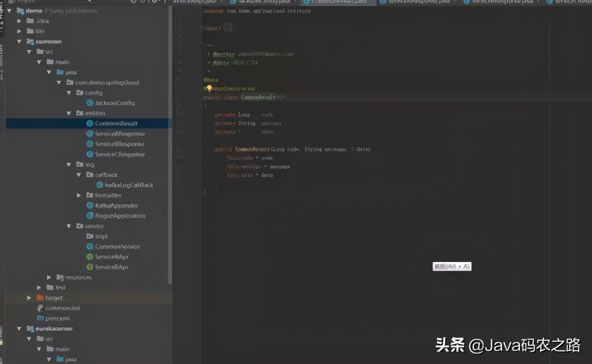The width and height of the screenshot is (592, 364).
Task: Collapse the entities package
Action: click(x=69, y=113)
